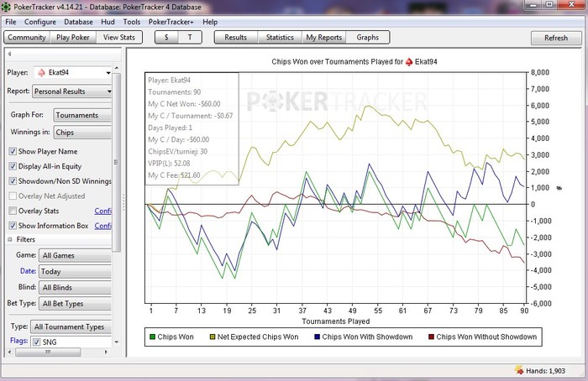The image size is (588, 381).
Task: Click the Date filter label link
Action: [28, 271]
